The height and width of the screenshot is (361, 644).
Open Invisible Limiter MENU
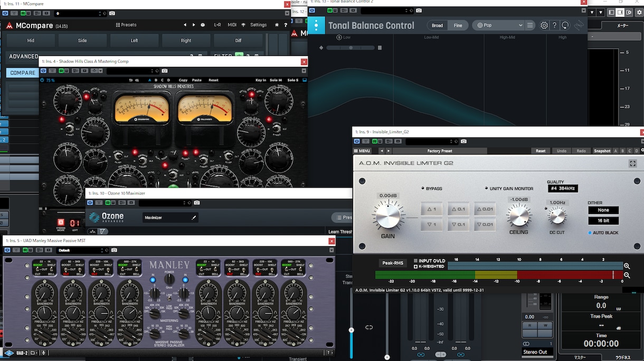tap(362, 151)
